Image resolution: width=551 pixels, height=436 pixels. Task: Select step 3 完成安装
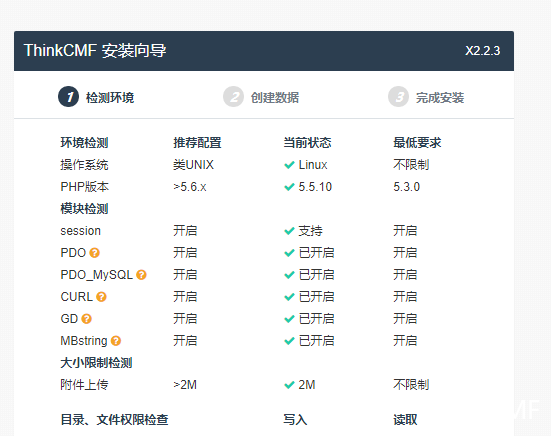click(426, 97)
